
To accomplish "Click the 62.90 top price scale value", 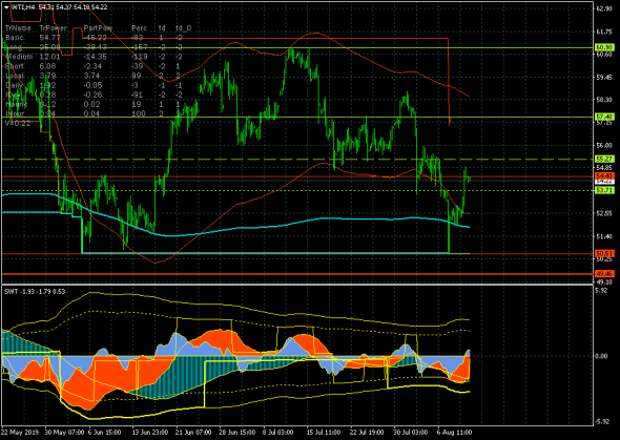I will coord(603,9).
